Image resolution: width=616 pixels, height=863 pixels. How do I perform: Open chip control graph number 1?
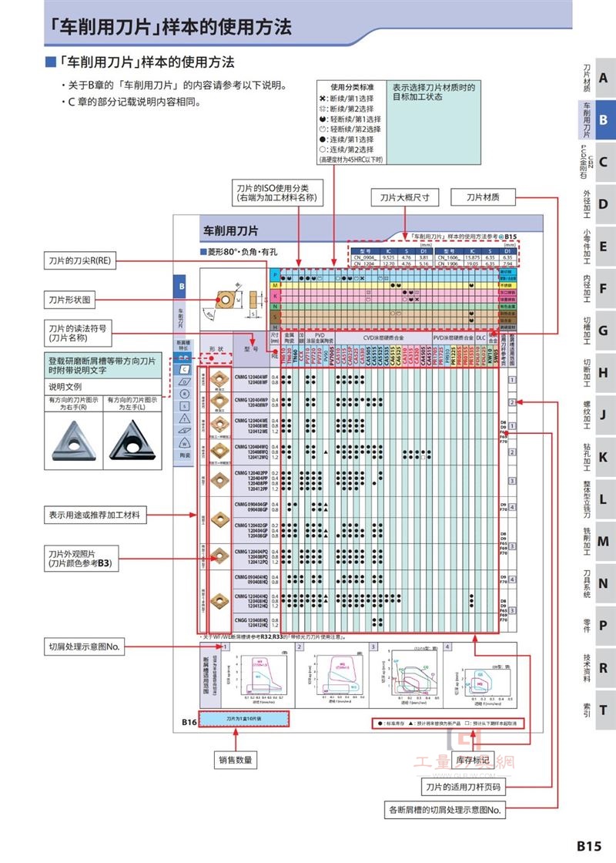[258, 676]
